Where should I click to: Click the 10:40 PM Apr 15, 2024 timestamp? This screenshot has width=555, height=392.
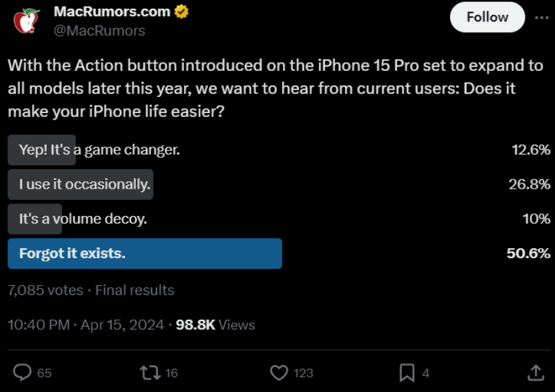click(86, 325)
